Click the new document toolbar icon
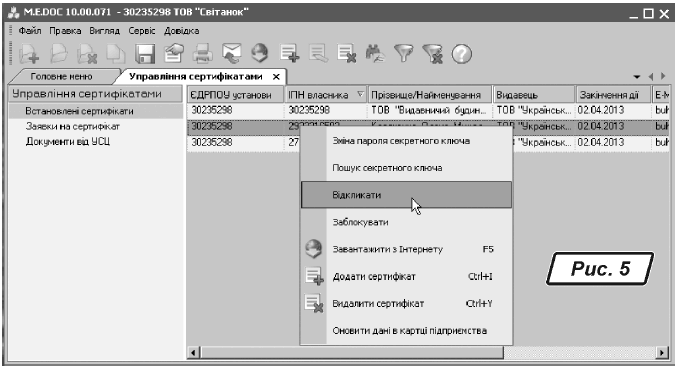Image resolution: width=677 pixels, height=370 pixels. pos(29,54)
